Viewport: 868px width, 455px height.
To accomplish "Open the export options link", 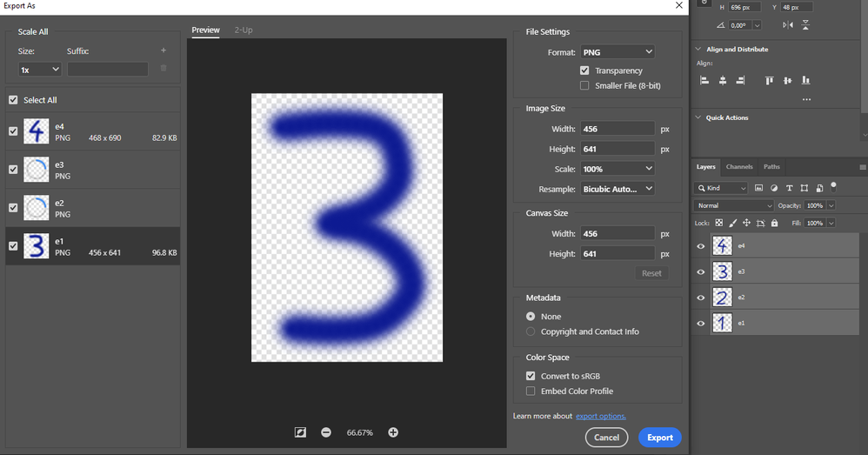I will (x=601, y=416).
